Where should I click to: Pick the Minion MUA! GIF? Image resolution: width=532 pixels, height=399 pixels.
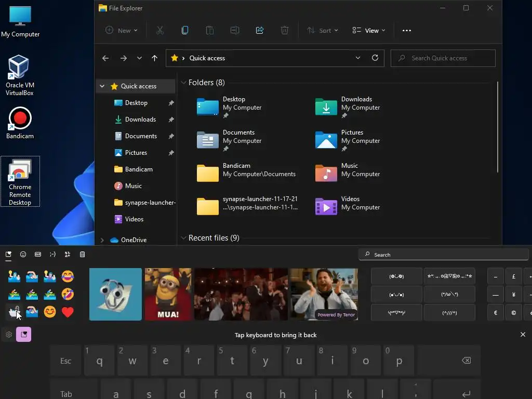pyautogui.click(x=168, y=294)
